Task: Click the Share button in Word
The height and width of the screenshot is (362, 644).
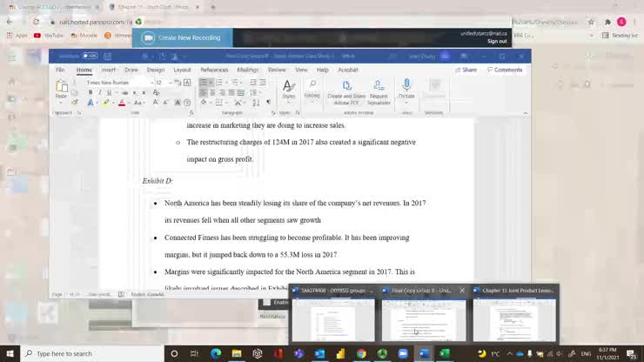Action: point(466,70)
